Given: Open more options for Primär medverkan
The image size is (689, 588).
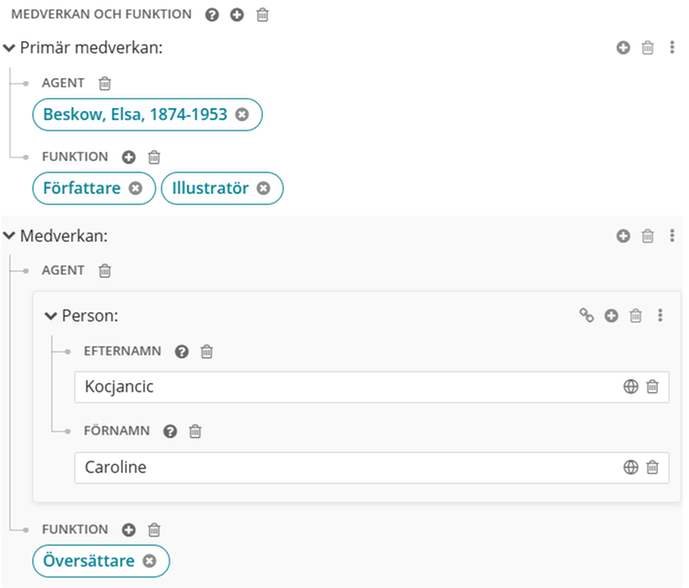Looking at the screenshot, I should coord(672,47).
